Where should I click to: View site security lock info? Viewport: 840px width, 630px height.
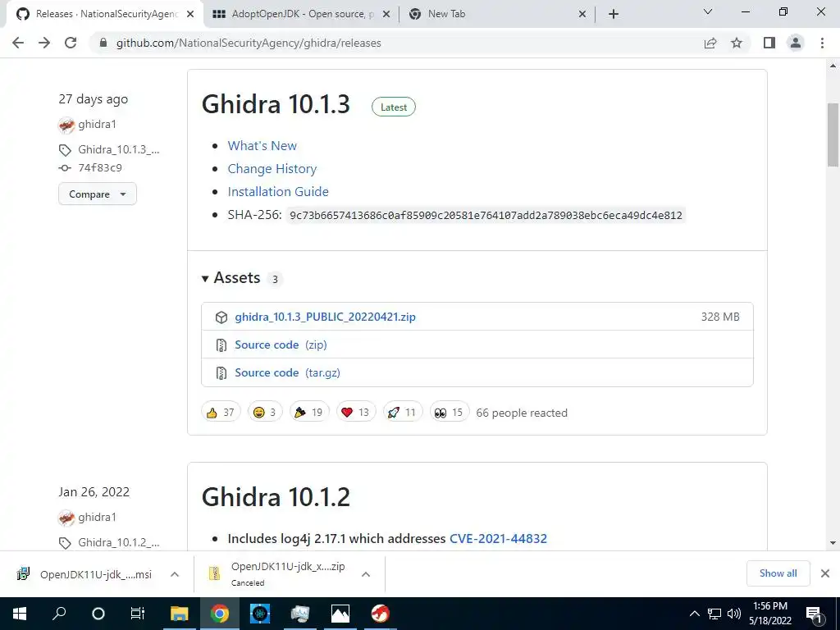click(x=103, y=43)
